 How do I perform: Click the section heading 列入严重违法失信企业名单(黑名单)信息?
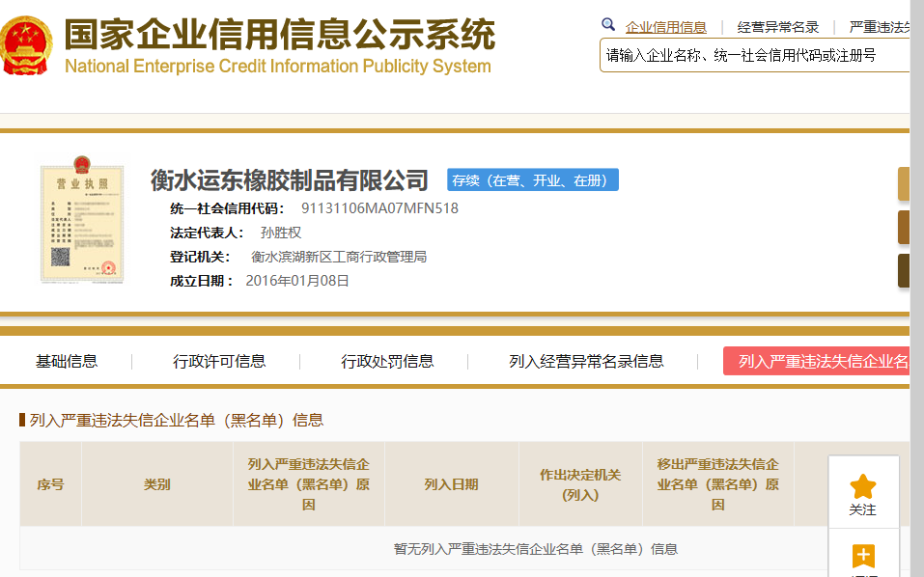click(x=176, y=420)
